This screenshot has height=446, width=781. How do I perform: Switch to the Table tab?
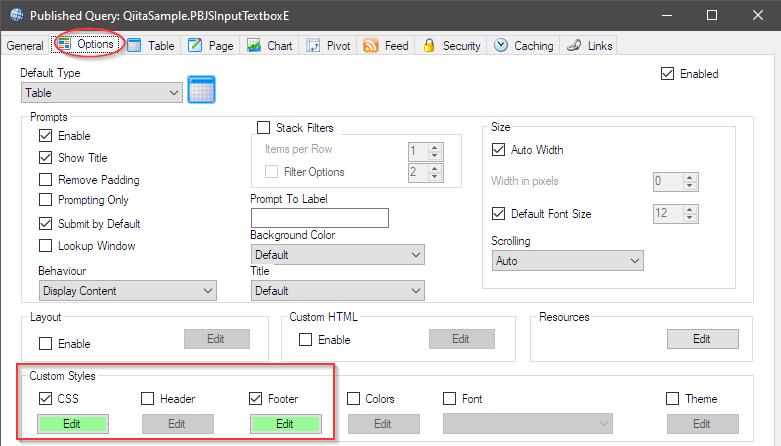[150, 46]
